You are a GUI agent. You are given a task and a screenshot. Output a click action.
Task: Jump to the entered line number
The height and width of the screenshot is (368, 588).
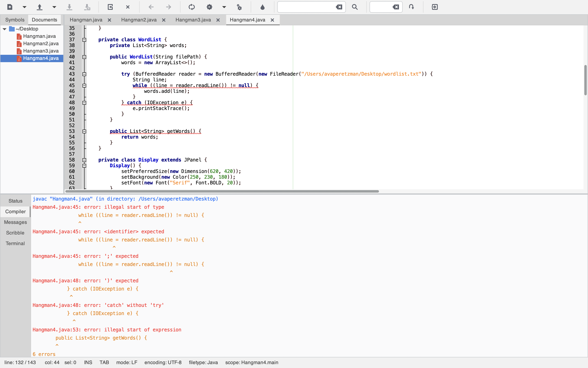click(x=411, y=7)
